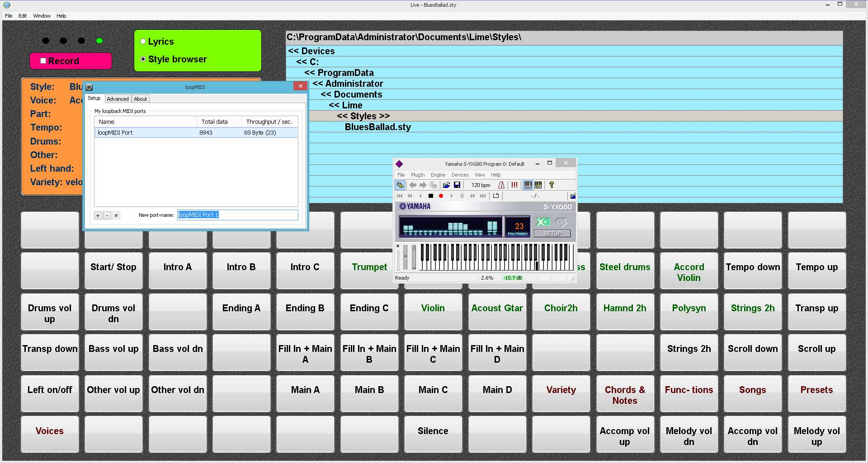868x463 pixels.
Task: Click the previous program arrow in Yamaha toolbar
Action: (413, 185)
